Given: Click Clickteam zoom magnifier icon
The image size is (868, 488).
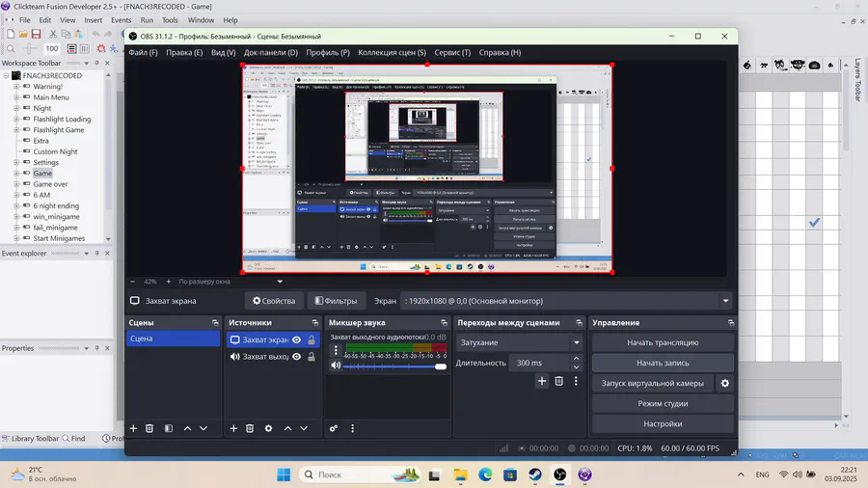Looking at the screenshot, I should pos(11,48).
